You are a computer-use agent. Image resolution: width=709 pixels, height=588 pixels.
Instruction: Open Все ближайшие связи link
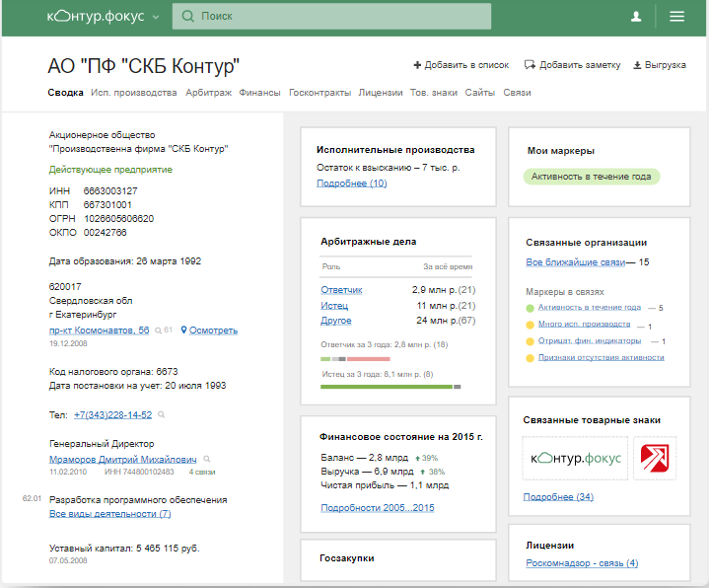coord(576,262)
